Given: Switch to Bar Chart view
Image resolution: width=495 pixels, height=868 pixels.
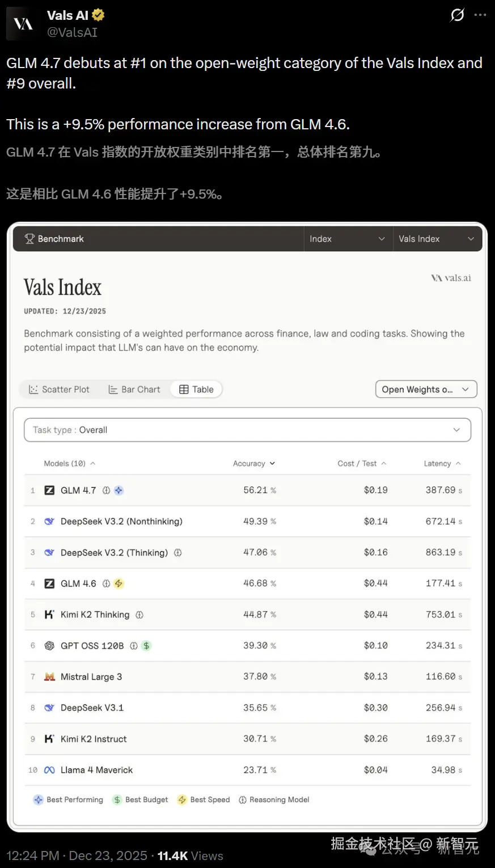Looking at the screenshot, I should [x=134, y=389].
